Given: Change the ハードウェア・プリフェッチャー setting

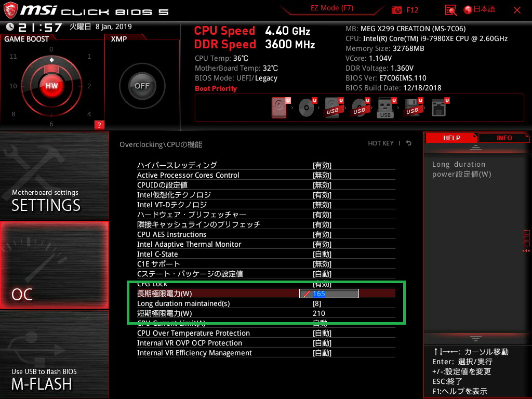Looking at the screenshot, I should pos(322,215).
